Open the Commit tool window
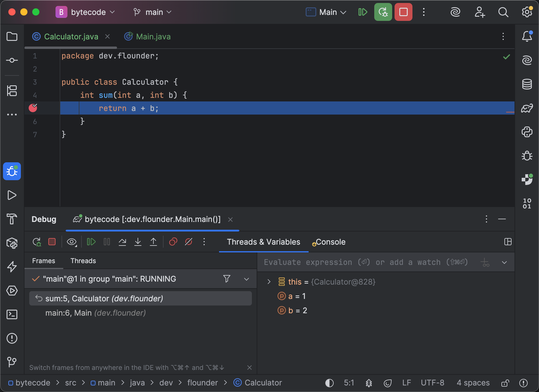Screen dimensions: 539x392 click(12, 60)
